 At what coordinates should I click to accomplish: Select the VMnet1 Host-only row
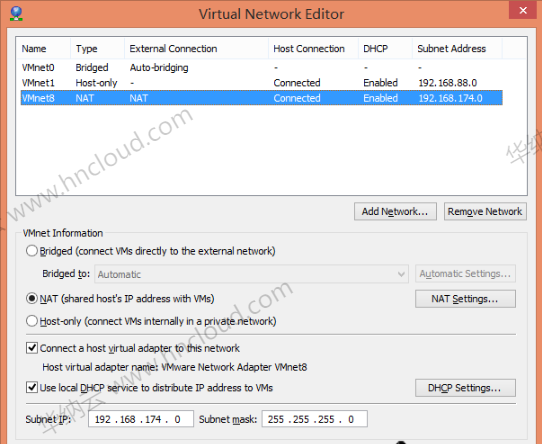[x=262, y=83]
